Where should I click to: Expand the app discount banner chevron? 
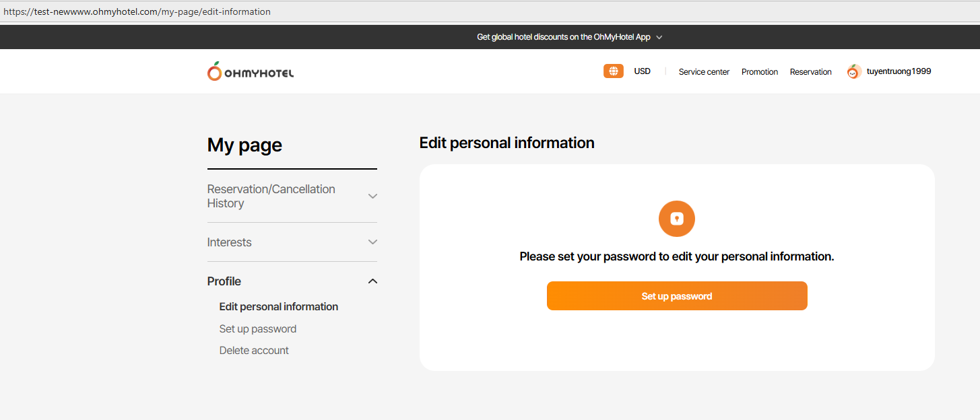click(x=659, y=38)
